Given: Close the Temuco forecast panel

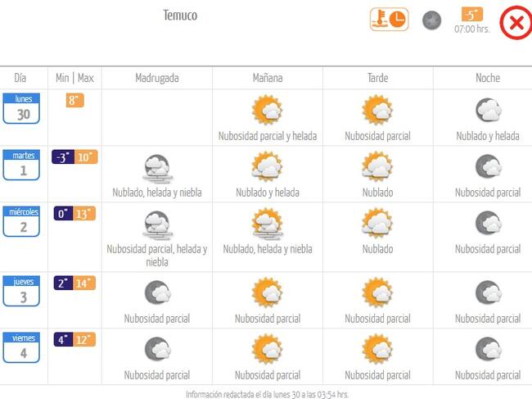Looking at the screenshot, I should [x=516, y=23].
